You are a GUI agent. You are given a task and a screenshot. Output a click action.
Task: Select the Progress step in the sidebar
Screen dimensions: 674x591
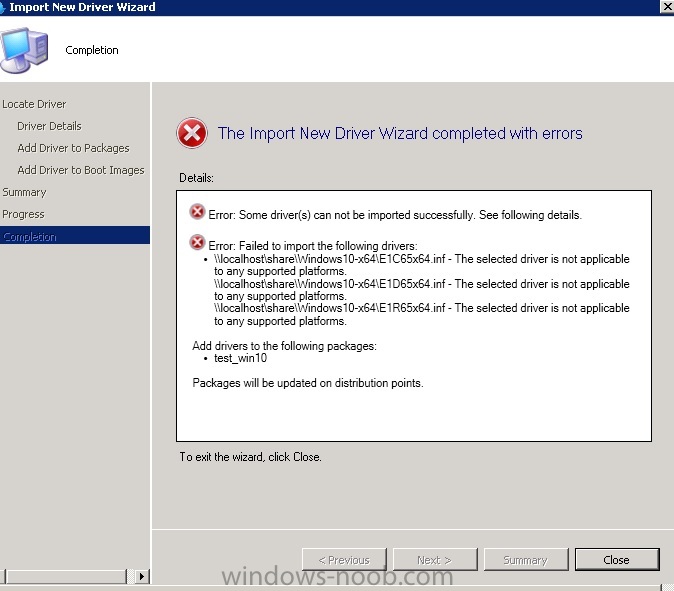tap(23, 214)
